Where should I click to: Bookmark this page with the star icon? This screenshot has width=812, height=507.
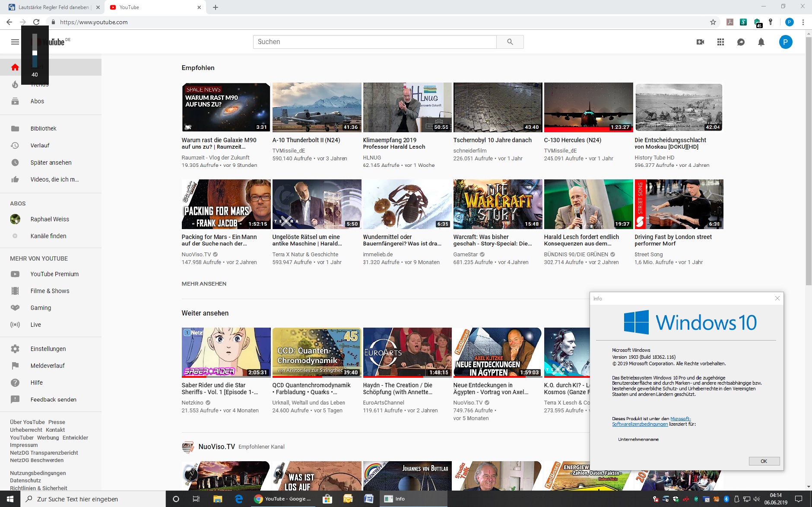(713, 22)
